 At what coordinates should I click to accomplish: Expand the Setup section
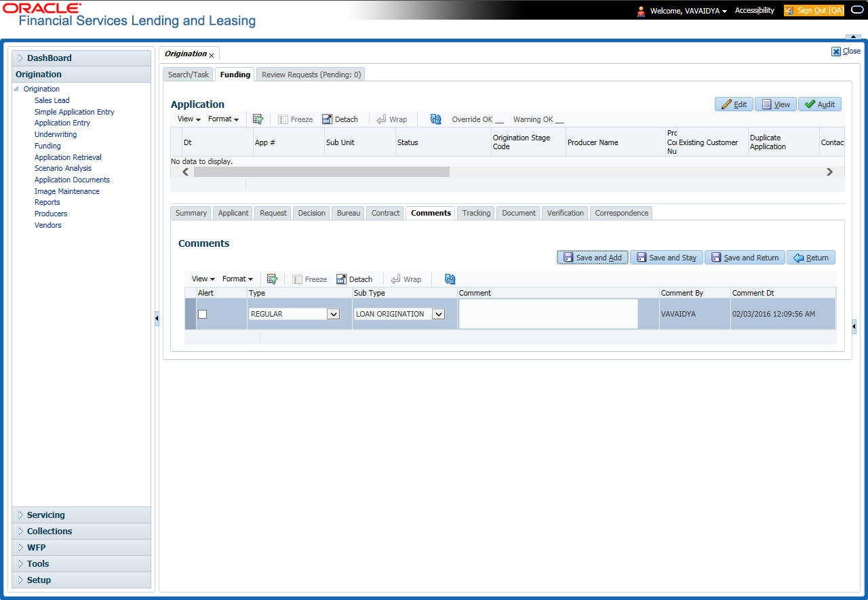pyautogui.click(x=81, y=580)
